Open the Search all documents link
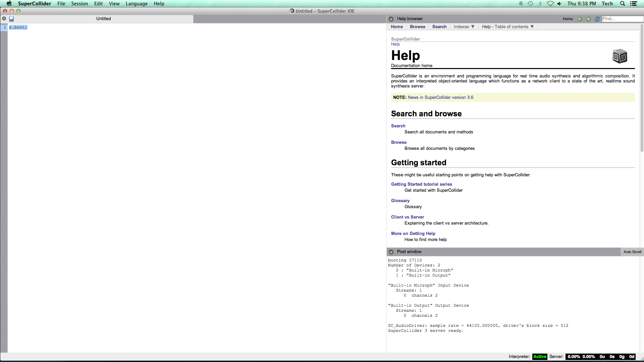Image resolution: width=644 pixels, height=362 pixels. tap(398, 126)
